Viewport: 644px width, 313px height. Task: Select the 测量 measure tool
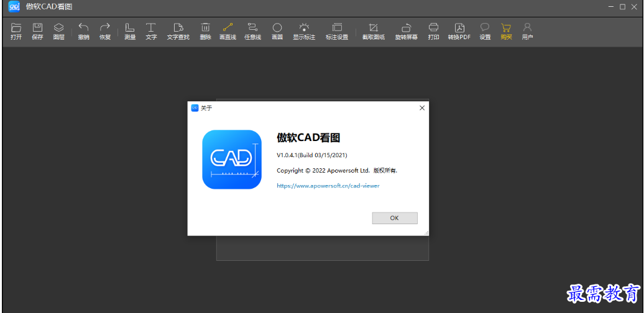point(130,32)
